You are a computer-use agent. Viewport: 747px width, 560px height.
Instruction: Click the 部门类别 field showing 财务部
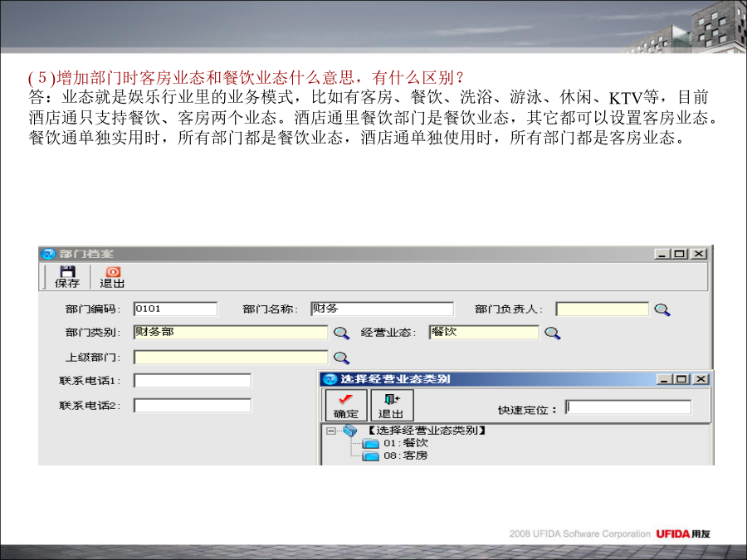pyautogui.click(x=231, y=333)
